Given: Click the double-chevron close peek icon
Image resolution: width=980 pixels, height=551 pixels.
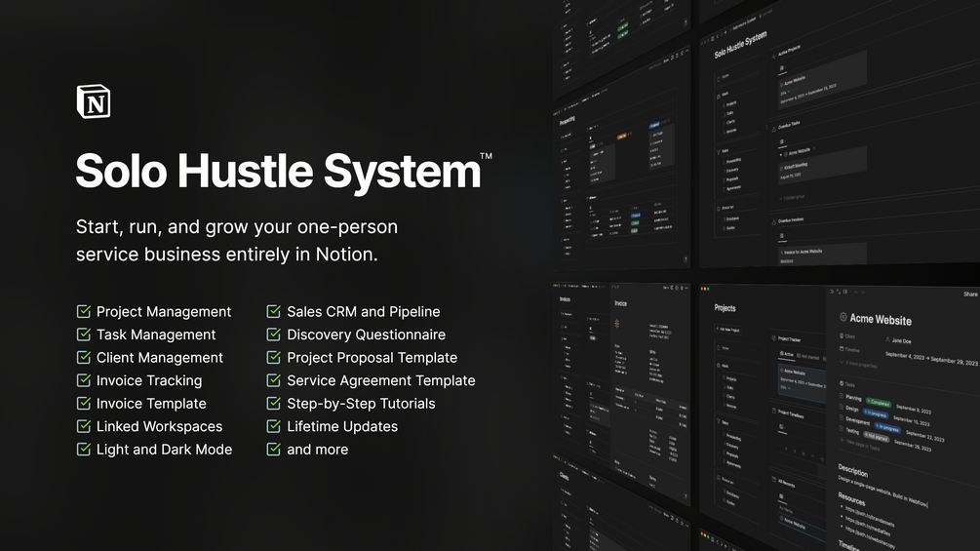Looking at the screenshot, I should coord(832,292).
